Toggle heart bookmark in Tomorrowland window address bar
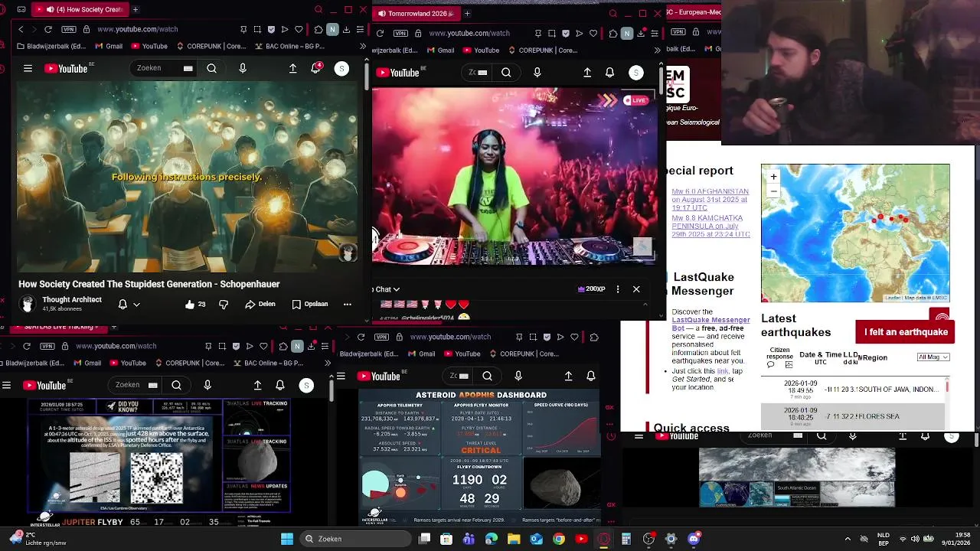 click(592, 34)
